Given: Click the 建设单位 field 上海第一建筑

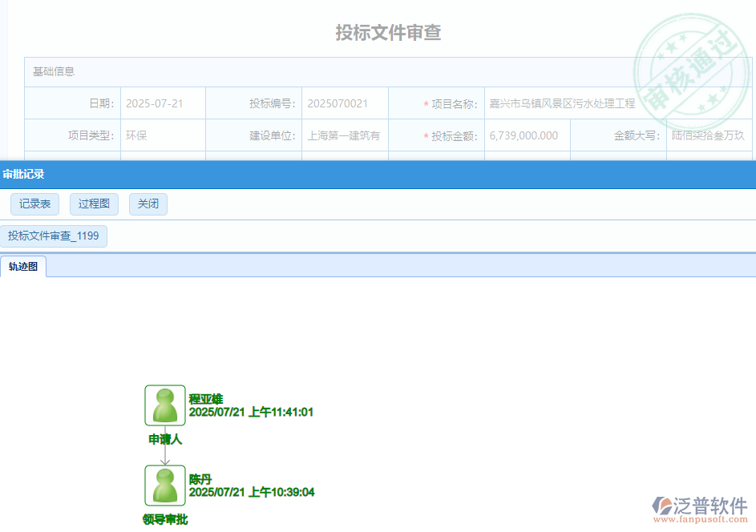Looking at the screenshot, I should 345,135.
